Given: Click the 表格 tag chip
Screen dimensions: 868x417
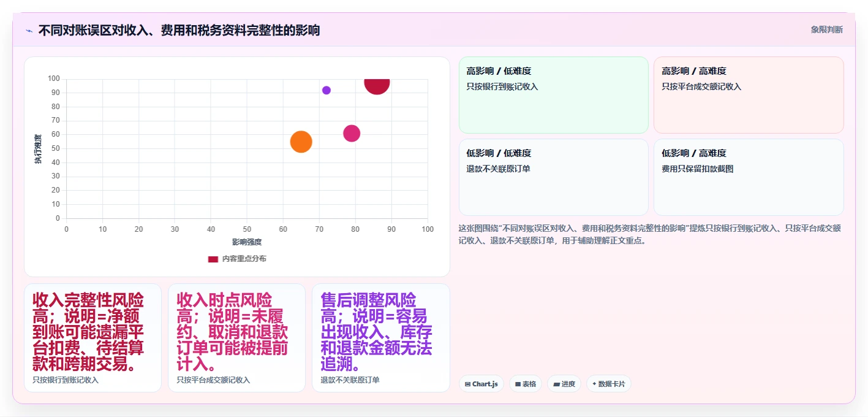Looking at the screenshot, I should click(526, 384).
